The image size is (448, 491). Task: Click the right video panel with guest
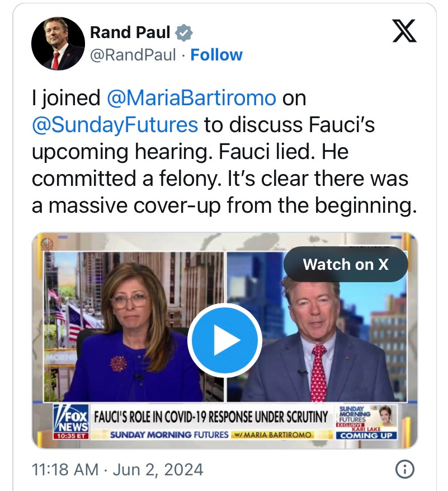(317, 326)
